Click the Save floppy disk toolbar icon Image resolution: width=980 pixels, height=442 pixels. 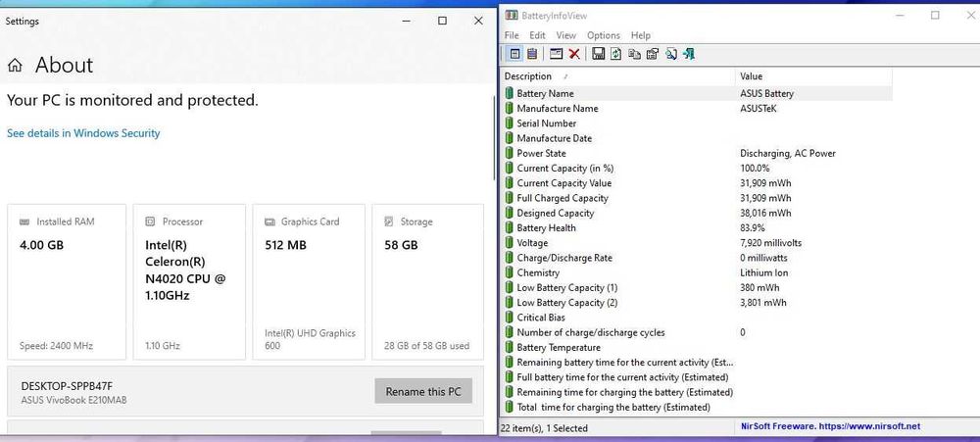click(598, 54)
